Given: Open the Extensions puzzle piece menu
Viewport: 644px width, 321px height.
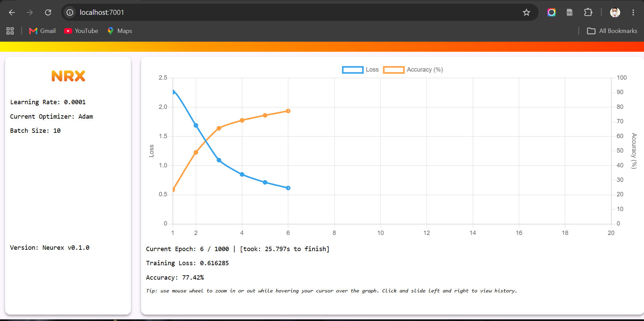Looking at the screenshot, I should coord(588,12).
